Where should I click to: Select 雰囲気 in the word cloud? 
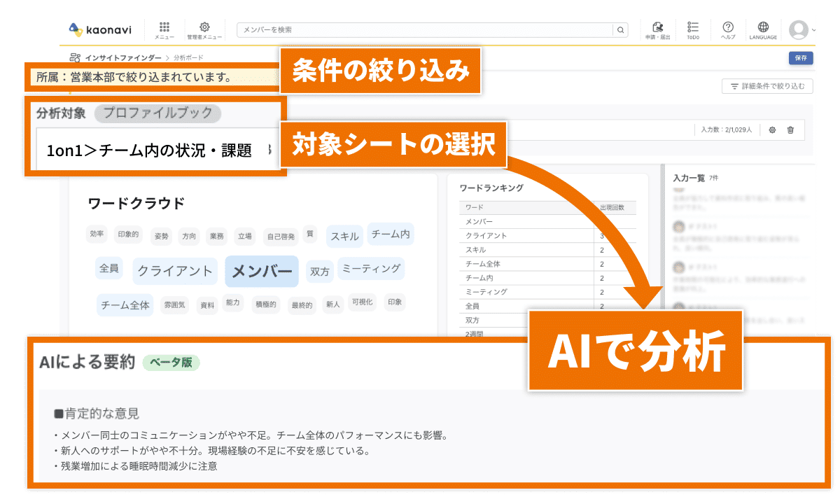click(174, 304)
